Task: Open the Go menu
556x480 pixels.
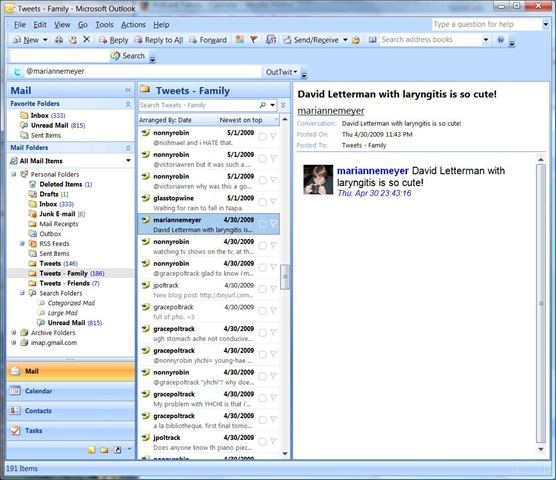Action: point(83,24)
